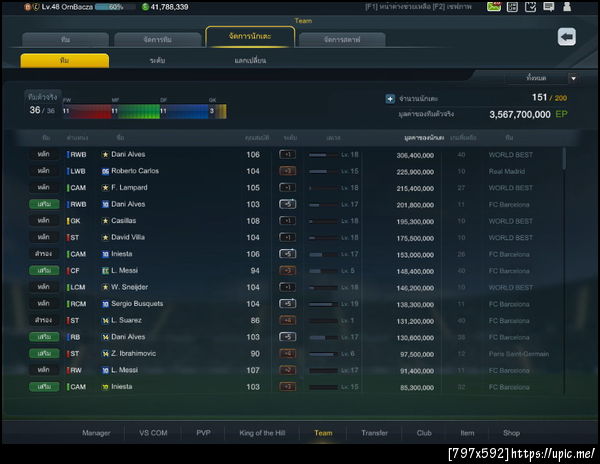Click the 60% experience progress bar
Viewport: 600px width, 464px height.
tap(115, 7)
